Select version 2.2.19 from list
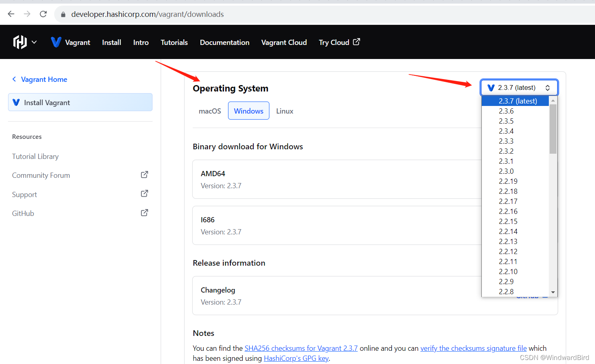 coord(515,181)
